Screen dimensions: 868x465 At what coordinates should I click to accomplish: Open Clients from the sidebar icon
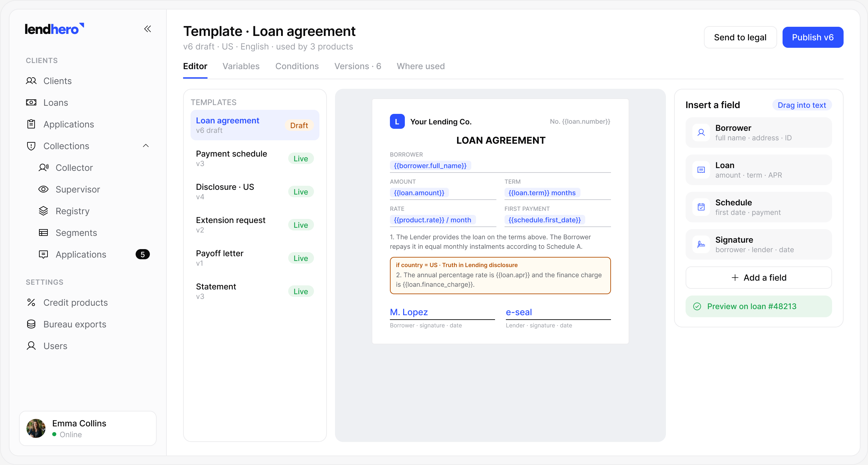pyautogui.click(x=31, y=81)
